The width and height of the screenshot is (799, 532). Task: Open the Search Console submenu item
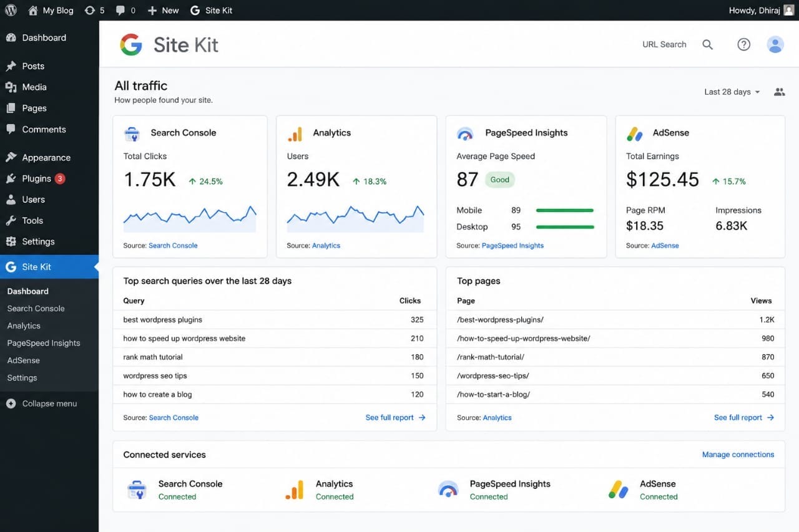[36, 309]
